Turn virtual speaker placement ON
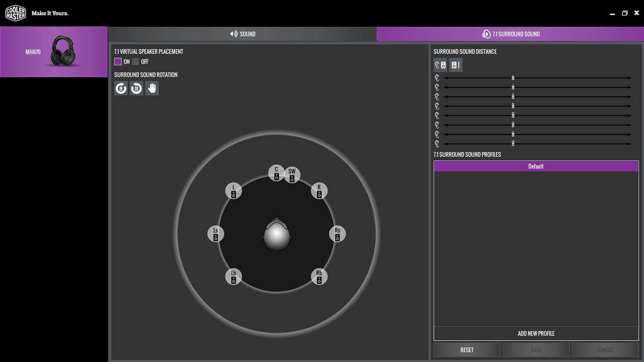 118,62
